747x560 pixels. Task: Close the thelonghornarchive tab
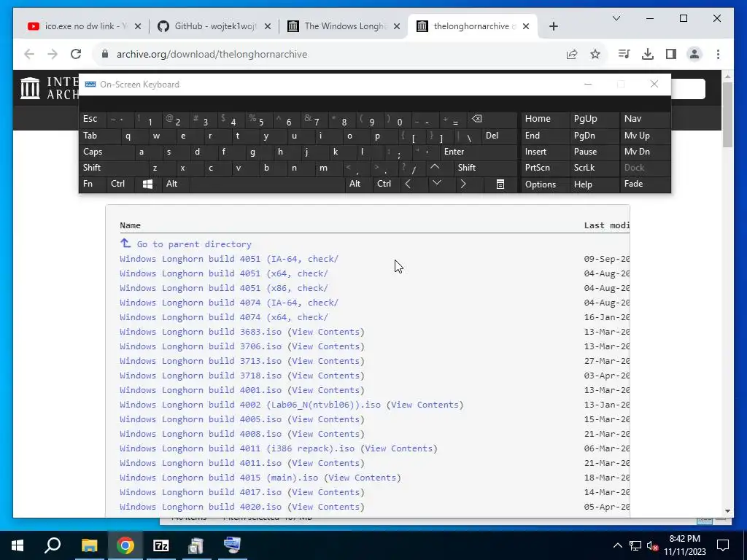[526, 26]
